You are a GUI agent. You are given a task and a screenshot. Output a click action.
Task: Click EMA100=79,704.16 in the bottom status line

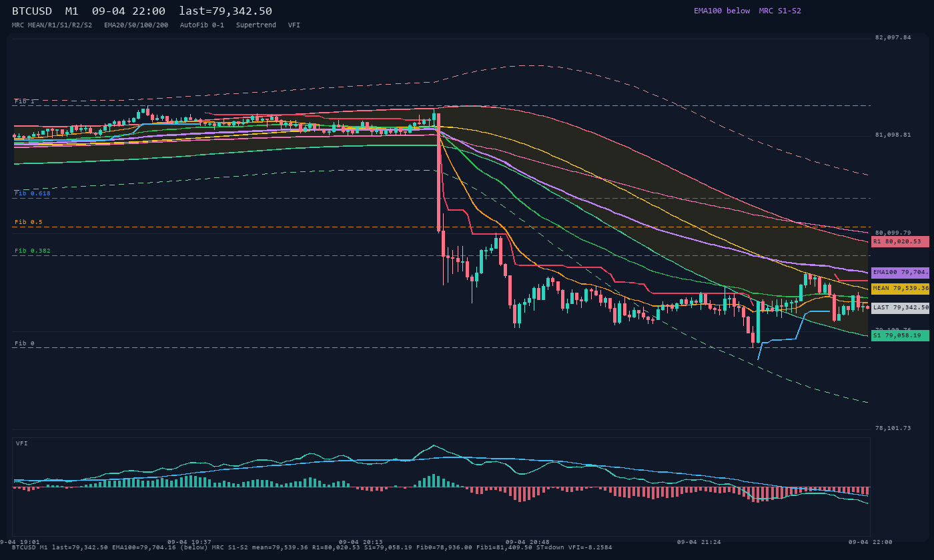click(143, 547)
